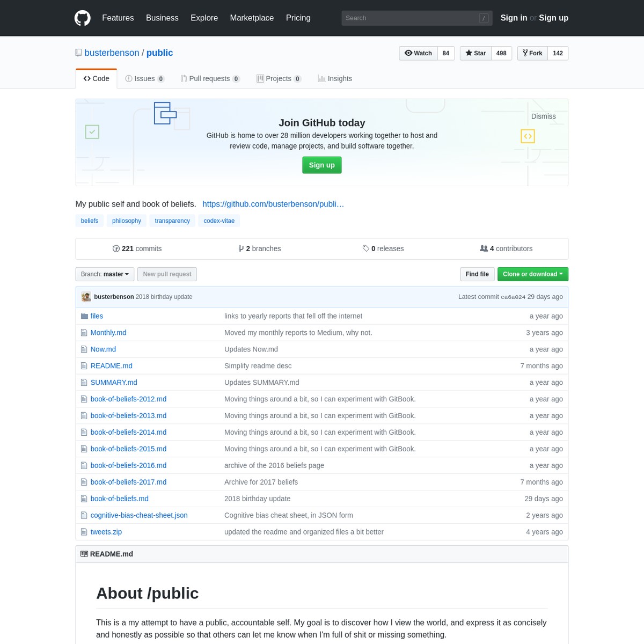Click the New pull request button

pyautogui.click(x=167, y=274)
